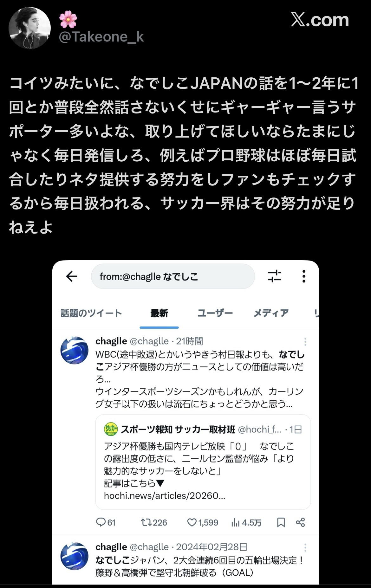
Task: Open the メディア tab
Action: 271,313
